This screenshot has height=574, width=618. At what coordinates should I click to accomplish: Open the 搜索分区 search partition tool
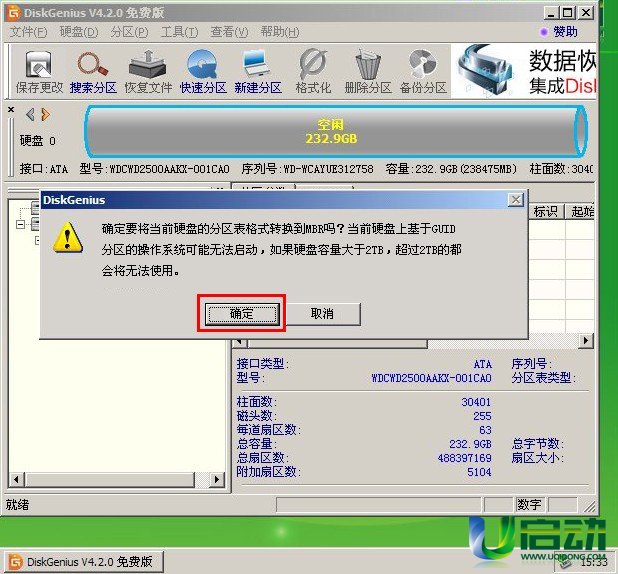tap(93, 72)
